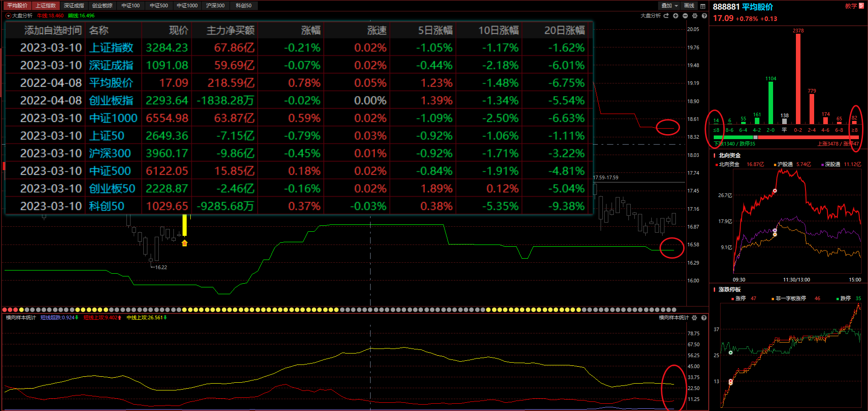This screenshot has width=868, height=411.
Task: Sort table by 现价 column header
Action: coord(178,30)
